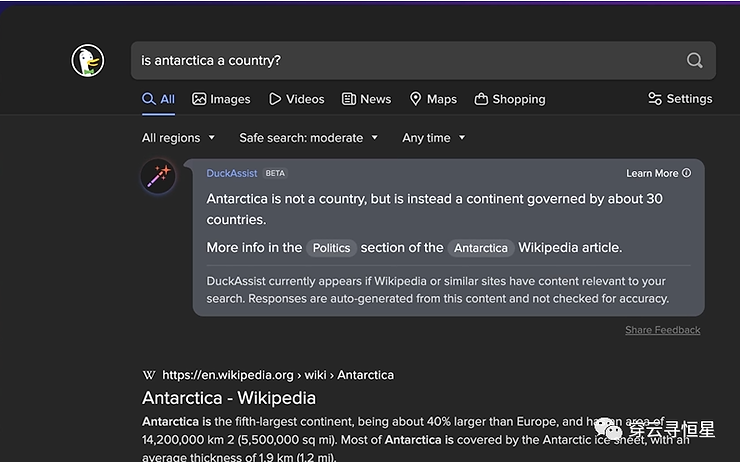Click the Wikipedia result snippet text

click(x=415, y=439)
